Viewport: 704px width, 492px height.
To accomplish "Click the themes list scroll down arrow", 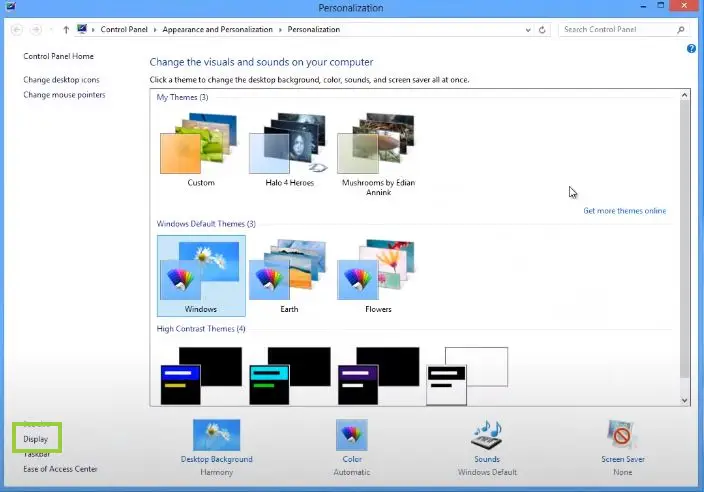I will pyautogui.click(x=684, y=400).
